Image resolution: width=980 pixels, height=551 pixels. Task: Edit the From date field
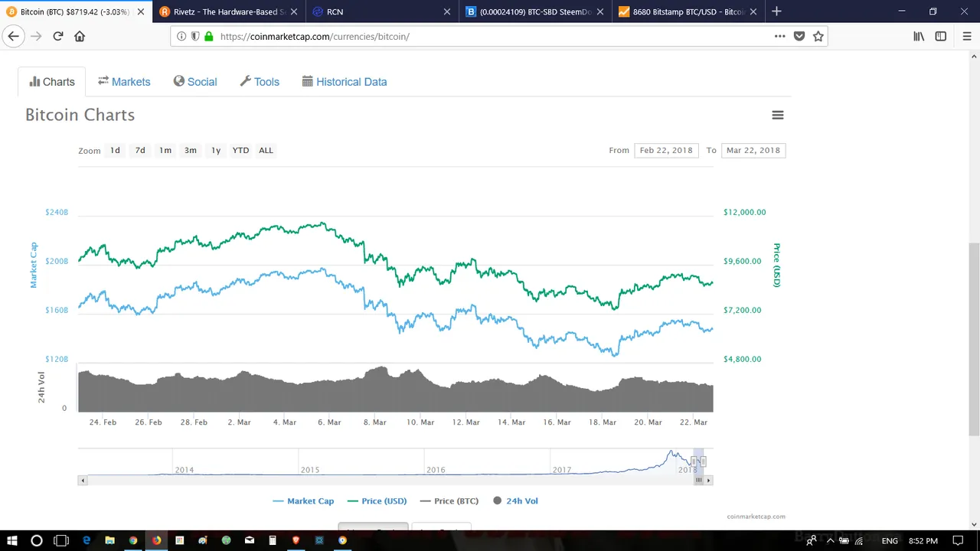point(666,150)
